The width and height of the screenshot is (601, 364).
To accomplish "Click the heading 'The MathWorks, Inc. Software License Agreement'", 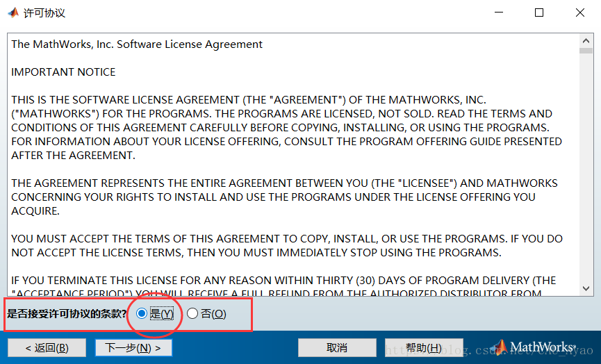I will 137,44.
